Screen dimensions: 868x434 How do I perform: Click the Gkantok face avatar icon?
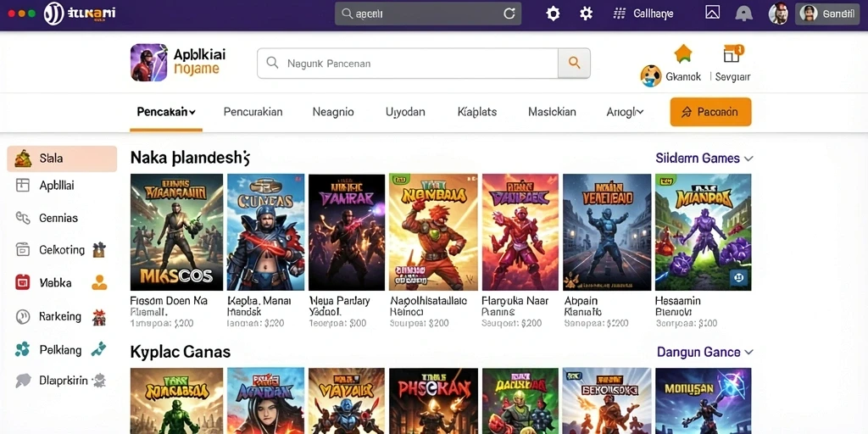pos(651,75)
